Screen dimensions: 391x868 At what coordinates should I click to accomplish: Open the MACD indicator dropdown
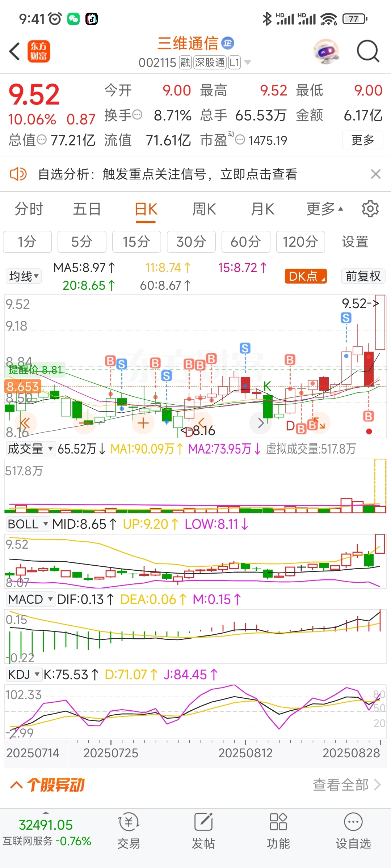click(30, 599)
